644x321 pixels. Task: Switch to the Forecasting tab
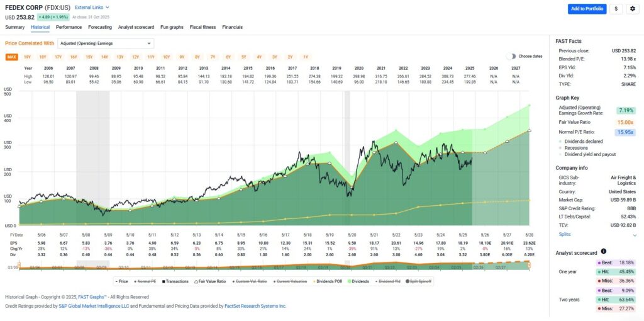point(100,27)
